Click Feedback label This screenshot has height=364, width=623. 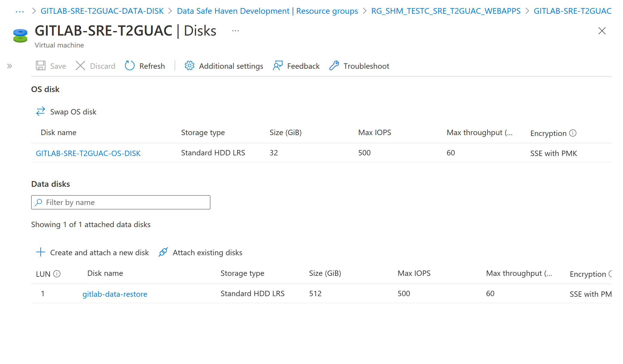303,66
